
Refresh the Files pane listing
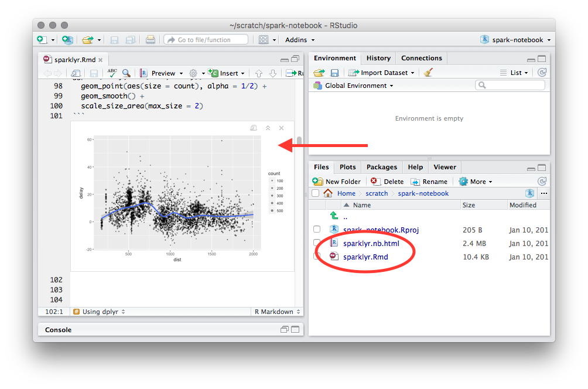[x=542, y=182]
